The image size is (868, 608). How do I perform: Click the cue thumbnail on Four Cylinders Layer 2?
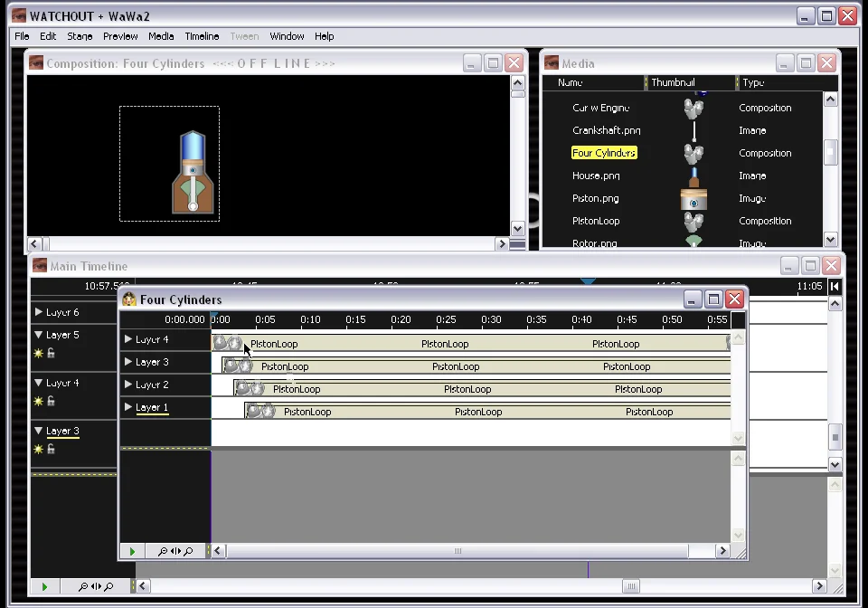point(250,389)
